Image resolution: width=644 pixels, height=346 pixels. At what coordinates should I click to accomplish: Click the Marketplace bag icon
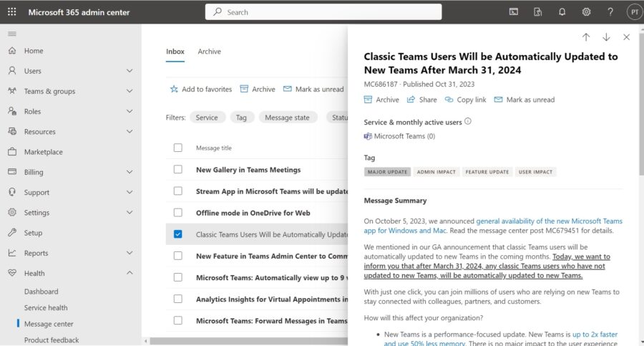(x=12, y=151)
